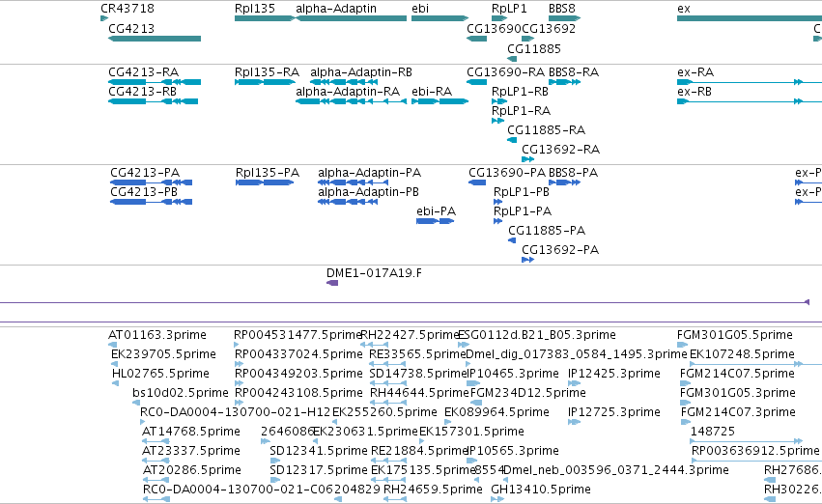Click the HL02765.5prime EST label

(160, 374)
